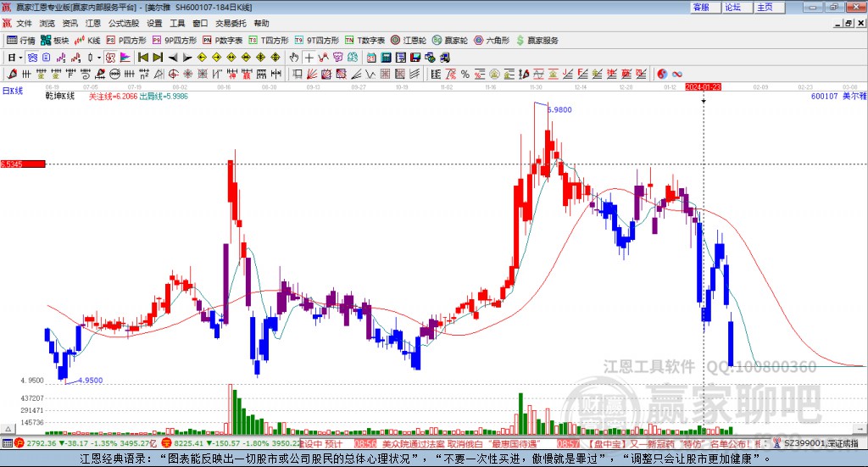868x467 pixels.
Task: Click the Shanghai index 2792.36 status entry
Action: pos(86,443)
